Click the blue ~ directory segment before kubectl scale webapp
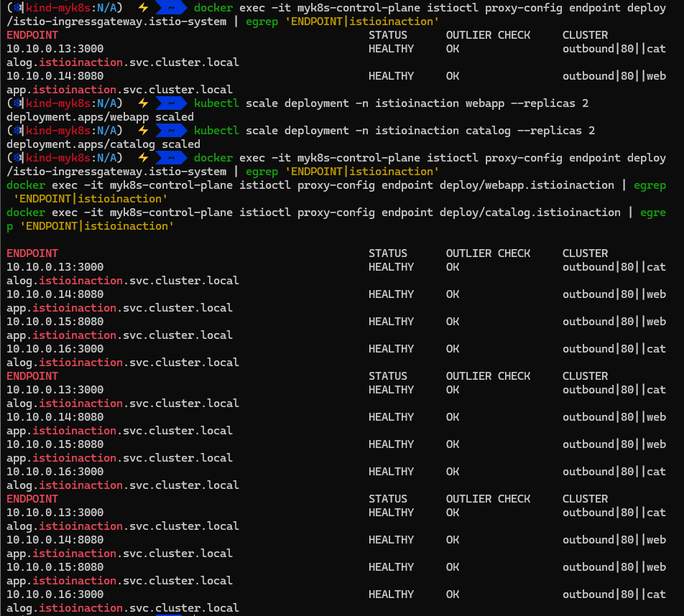Viewport: 684px width, 616px height. 171,103
